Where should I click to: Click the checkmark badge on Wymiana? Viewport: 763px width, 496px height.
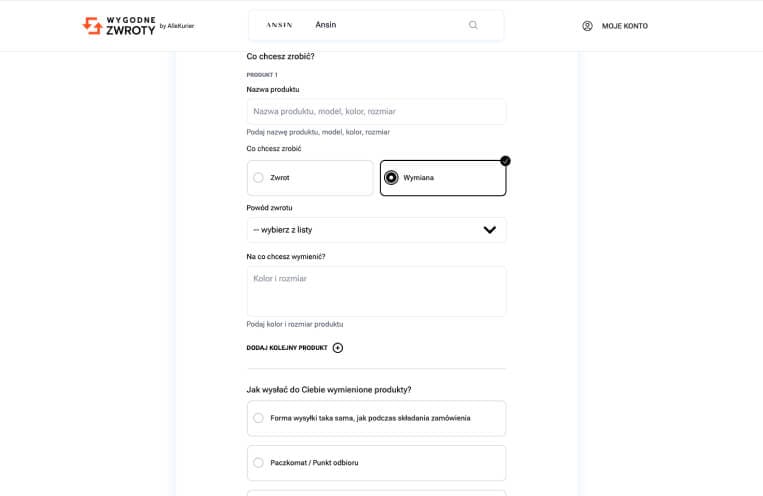505,160
